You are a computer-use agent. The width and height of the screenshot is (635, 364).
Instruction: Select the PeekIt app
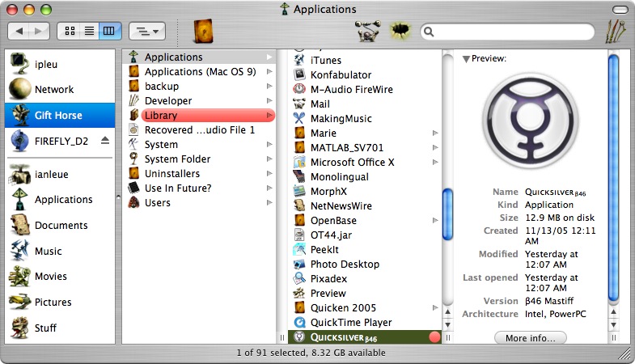pos(365,250)
